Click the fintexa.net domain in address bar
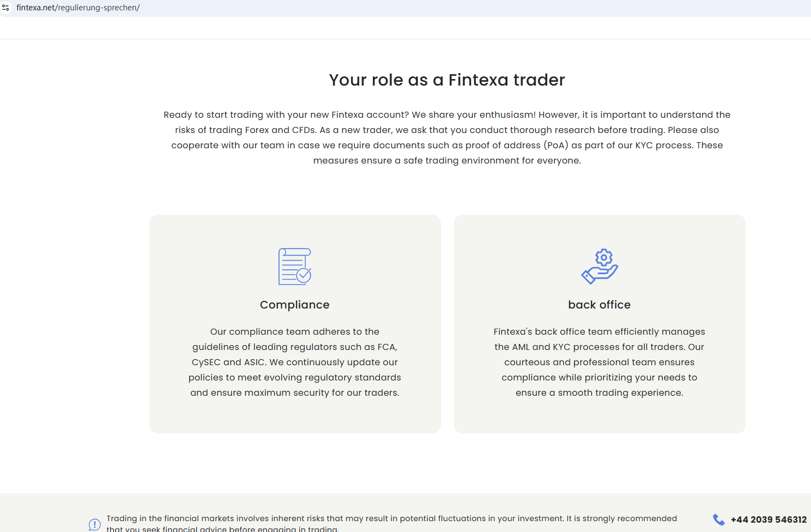811x532 pixels. (x=35, y=8)
